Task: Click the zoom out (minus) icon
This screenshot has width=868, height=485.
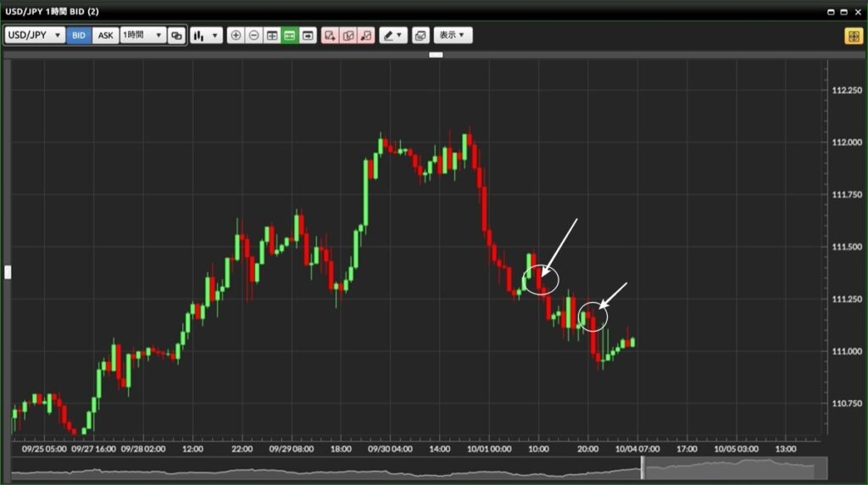Action: click(254, 36)
